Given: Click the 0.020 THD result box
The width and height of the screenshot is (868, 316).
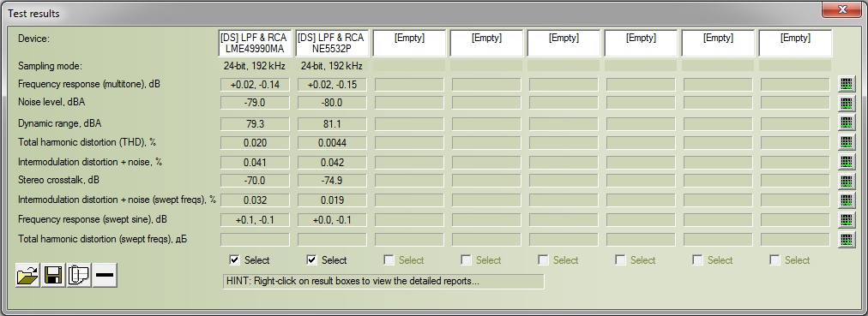Looking at the screenshot, I should [256, 142].
